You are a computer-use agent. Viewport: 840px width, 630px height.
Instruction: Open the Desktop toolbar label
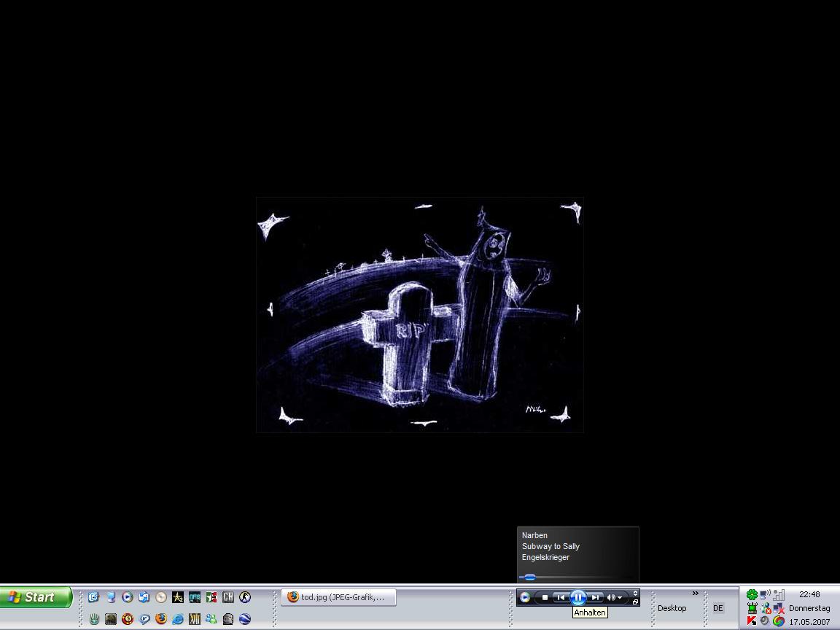(672, 608)
